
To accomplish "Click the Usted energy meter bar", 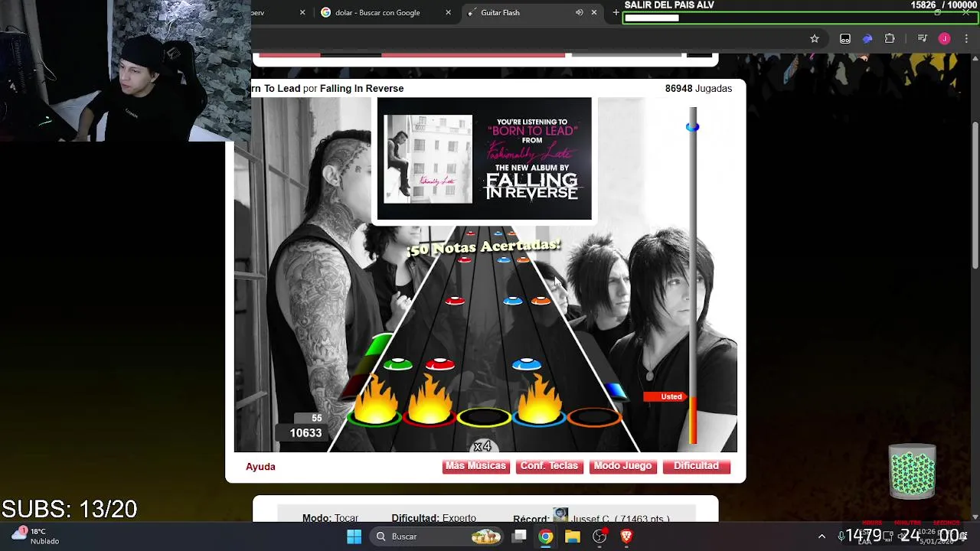I will (693, 419).
